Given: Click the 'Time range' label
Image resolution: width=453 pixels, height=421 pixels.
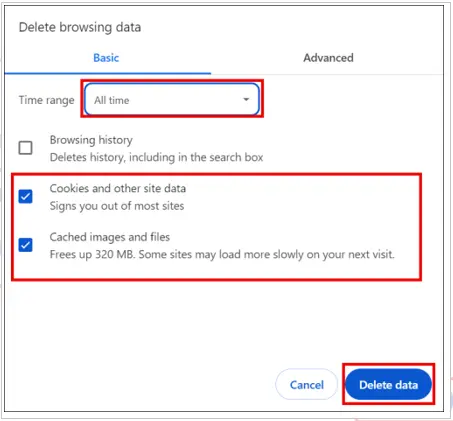Looking at the screenshot, I should tap(46, 100).
